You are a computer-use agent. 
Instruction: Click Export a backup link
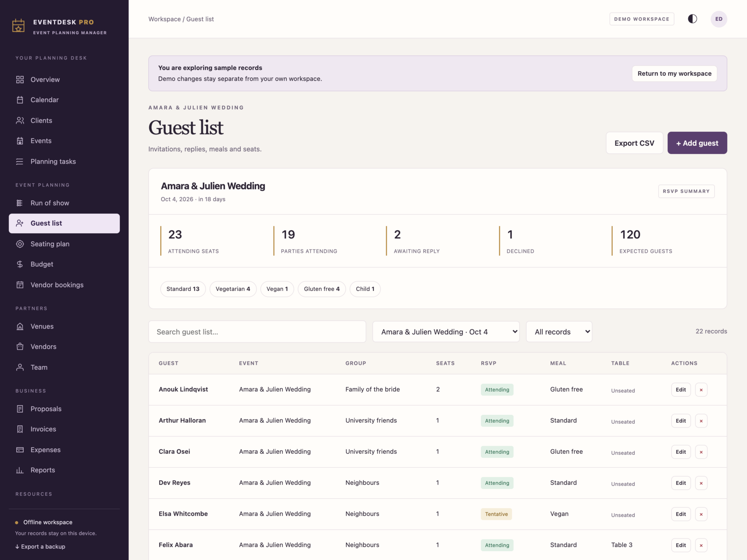coord(40,547)
